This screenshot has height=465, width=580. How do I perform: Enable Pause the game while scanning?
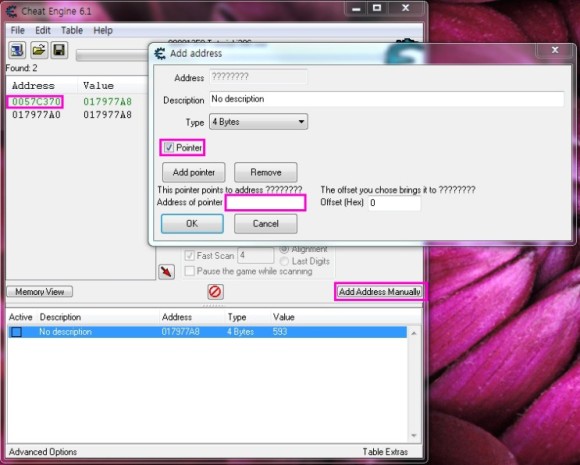point(189,271)
